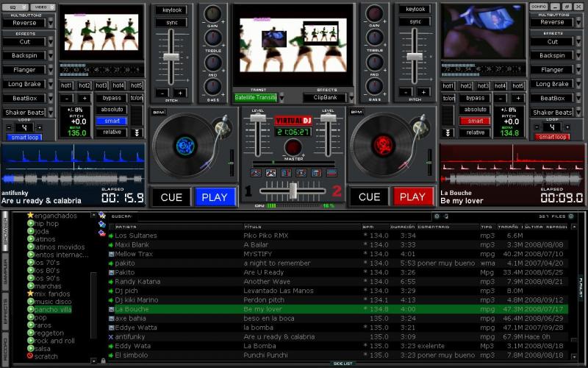Enable relative mode on deck 2
The image size is (588, 368).
tap(475, 132)
